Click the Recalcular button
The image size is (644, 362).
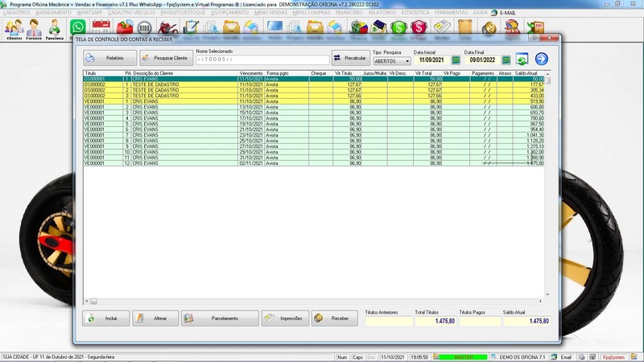[350, 58]
